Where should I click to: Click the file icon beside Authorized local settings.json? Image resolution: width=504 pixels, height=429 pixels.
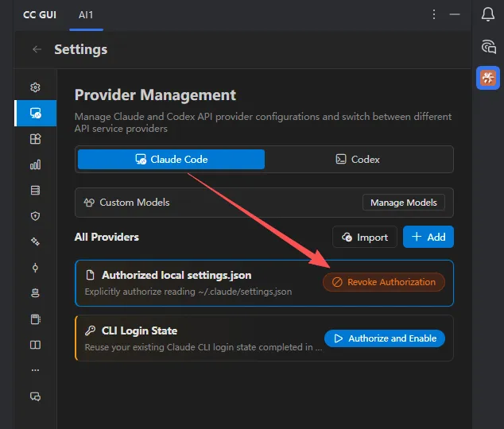point(91,275)
